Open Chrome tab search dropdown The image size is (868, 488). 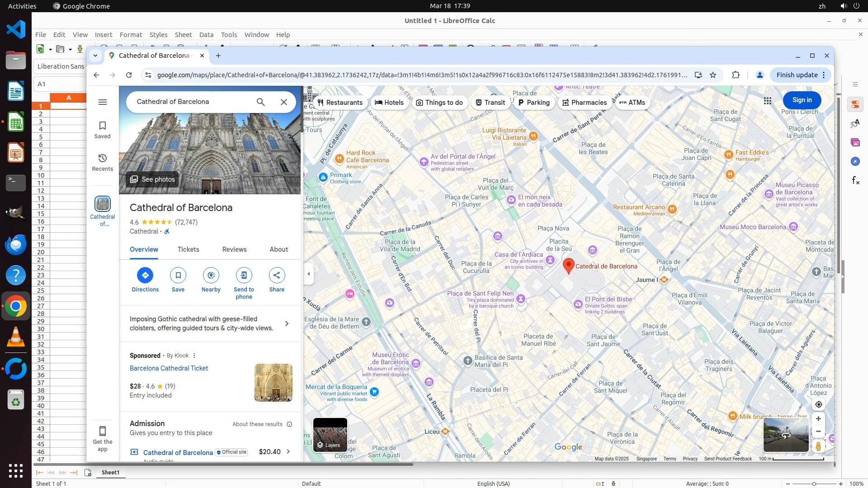[x=95, y=56]
